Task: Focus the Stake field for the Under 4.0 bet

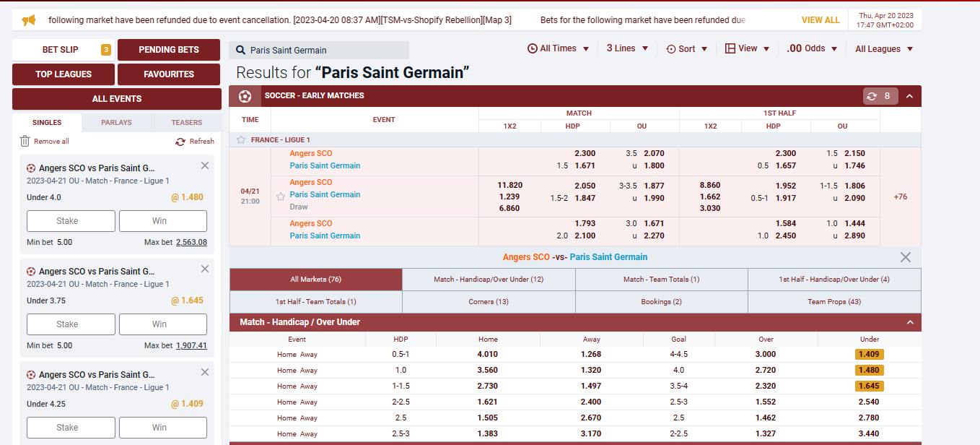Action: pyautogui.click(x=71, y=221)
